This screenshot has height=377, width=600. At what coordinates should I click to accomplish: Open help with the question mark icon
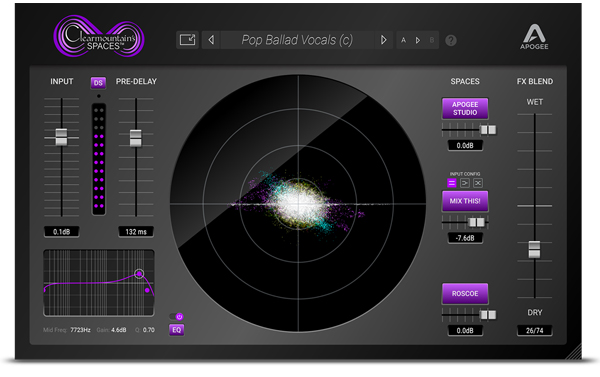pyautogui.click(x=451, y=40)
